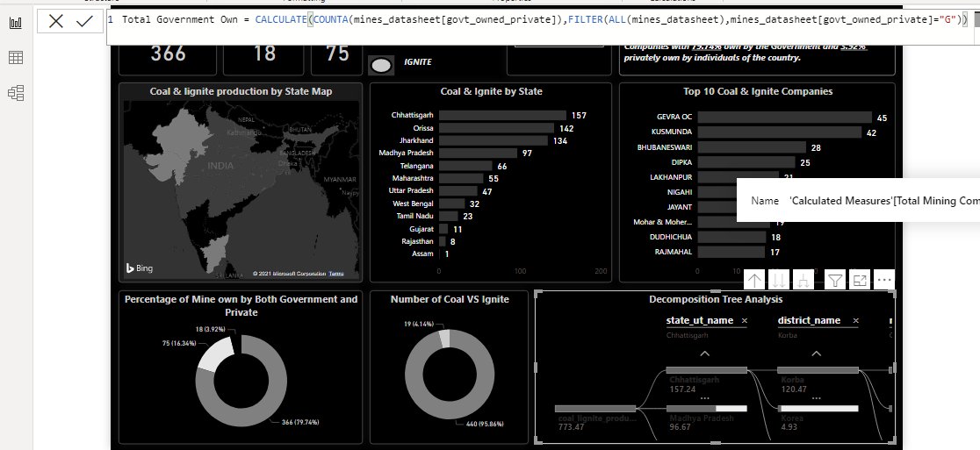Select the BHUBANESWARI company bar

click(x=752, y=147)
